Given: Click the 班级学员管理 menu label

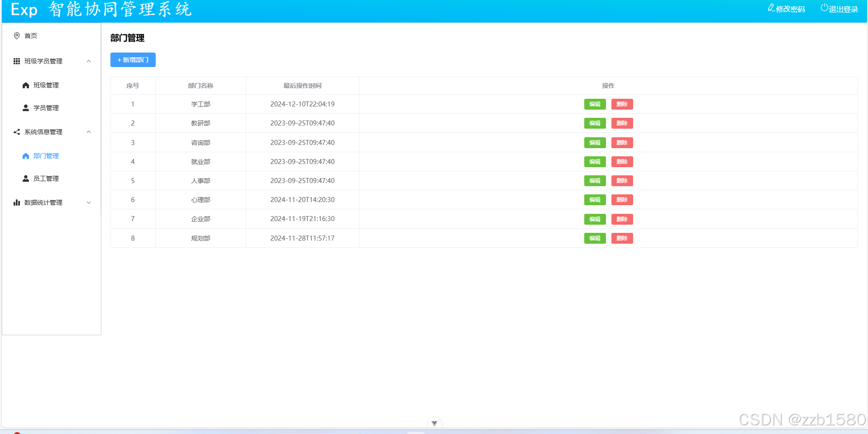Looking at the screenshot, I should coord(43,61).
